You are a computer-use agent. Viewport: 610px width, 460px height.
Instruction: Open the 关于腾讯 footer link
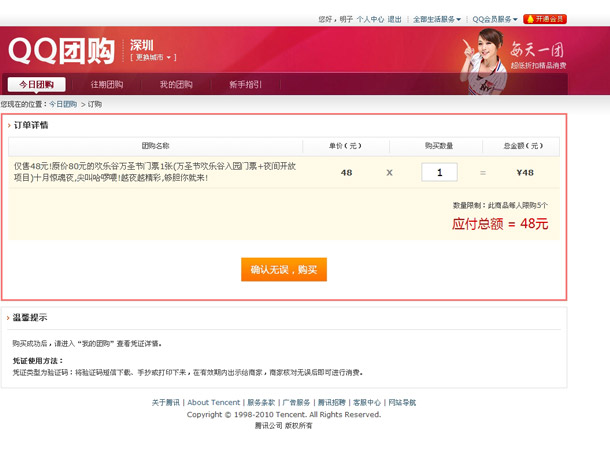pos(166,402)
